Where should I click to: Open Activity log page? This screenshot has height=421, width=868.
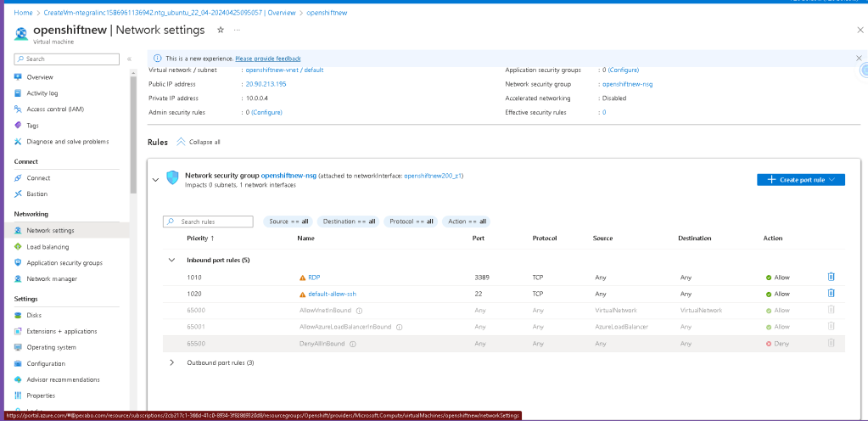(x=42, y=93)
